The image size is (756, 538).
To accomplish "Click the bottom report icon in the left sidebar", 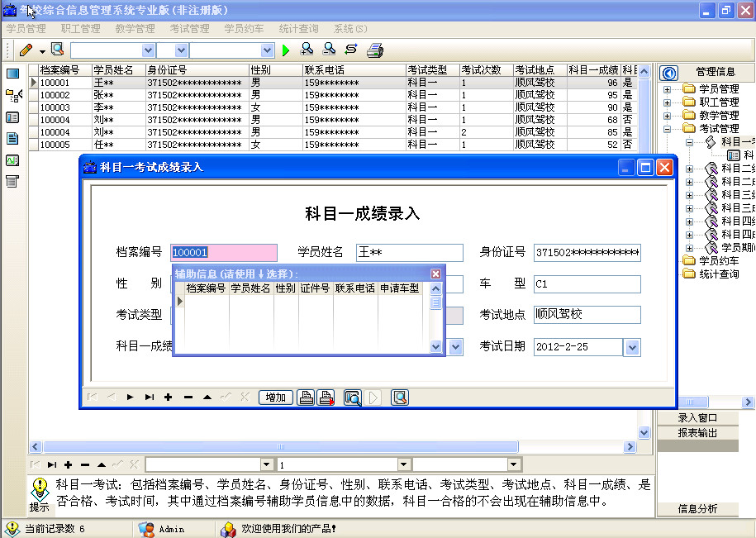I will pyautogui.click(x=12, y=181).
